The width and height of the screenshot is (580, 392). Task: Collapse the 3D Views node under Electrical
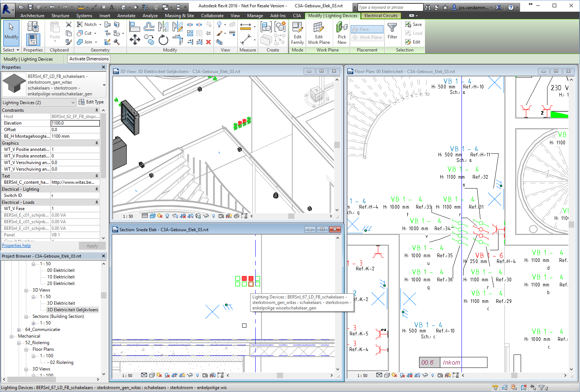[x=26, y=290]
